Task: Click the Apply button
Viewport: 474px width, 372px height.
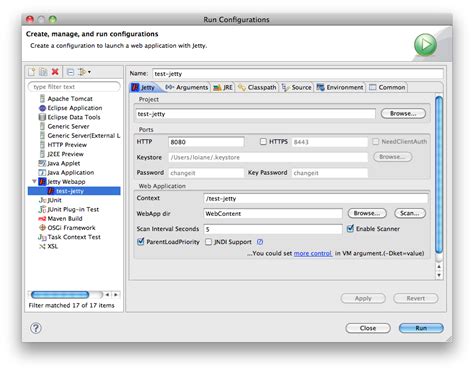Action: click(x=363, y=298)
